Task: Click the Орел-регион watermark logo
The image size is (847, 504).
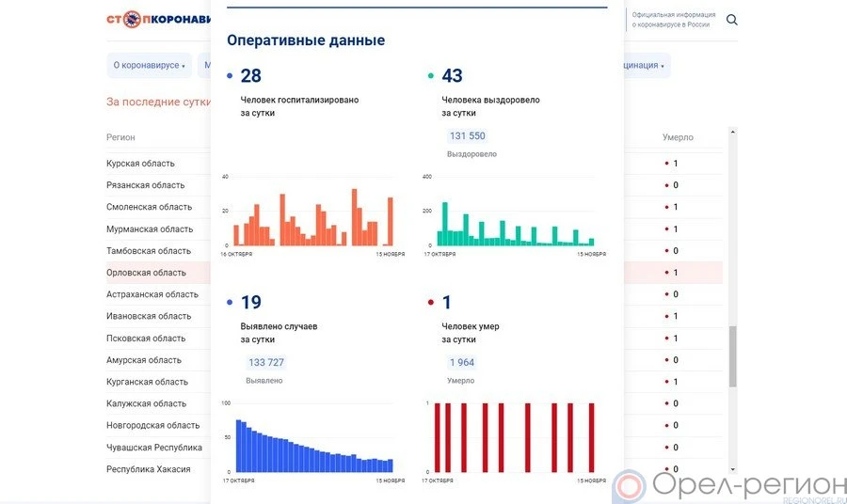Action: click(x=729, y=485)
